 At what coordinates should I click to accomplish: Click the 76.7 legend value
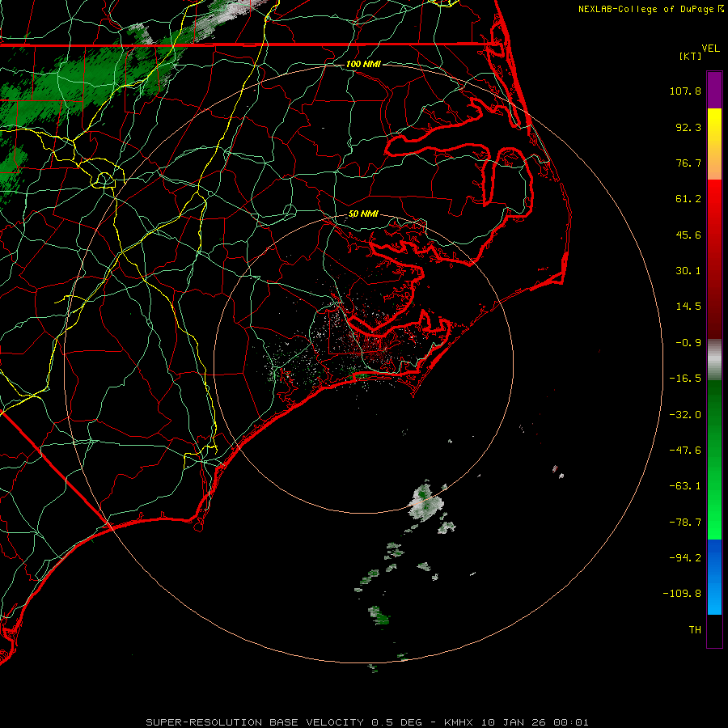pyautogui.click(x=688, y=163)
